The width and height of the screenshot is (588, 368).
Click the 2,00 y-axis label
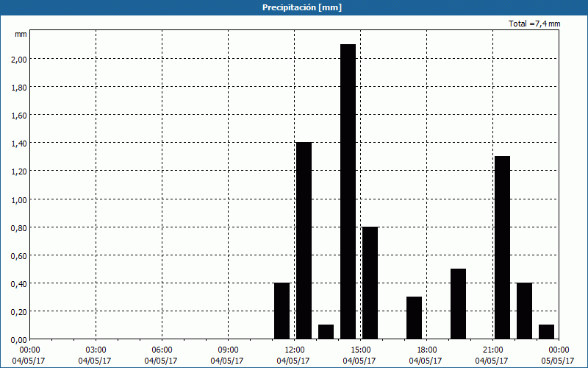point(19,59)
